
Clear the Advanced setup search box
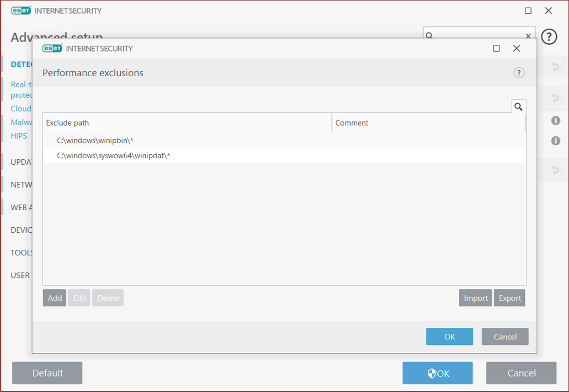(528, 36)
